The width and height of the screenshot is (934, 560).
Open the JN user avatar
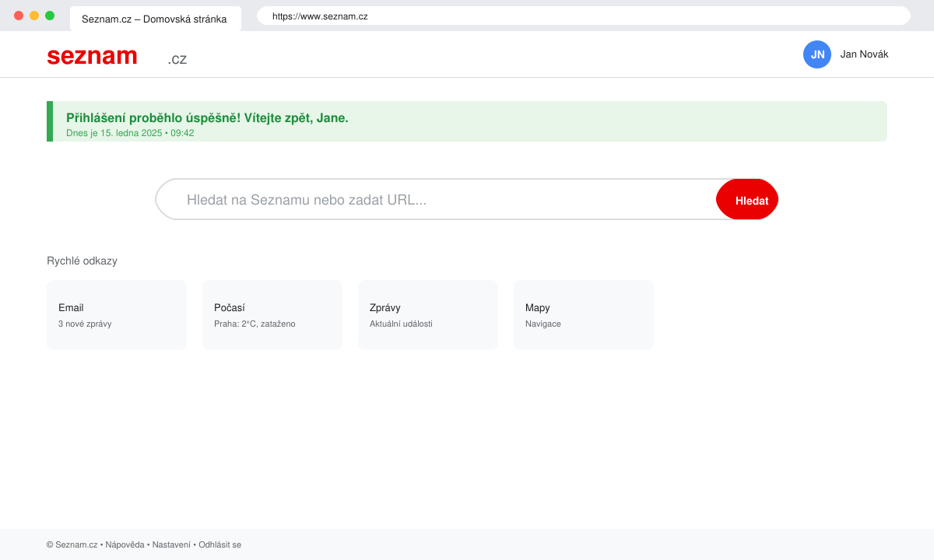tap(817, 54)
